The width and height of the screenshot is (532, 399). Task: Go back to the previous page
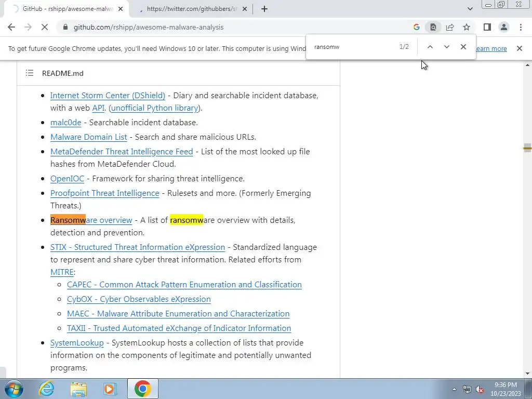click(11, 27)
